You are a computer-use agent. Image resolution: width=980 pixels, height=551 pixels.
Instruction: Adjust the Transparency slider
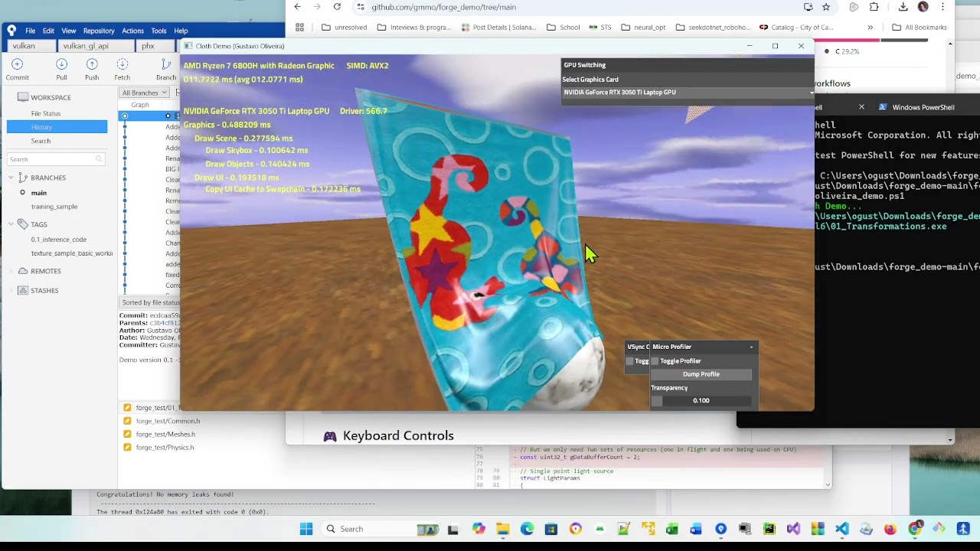tap(702, 400)
